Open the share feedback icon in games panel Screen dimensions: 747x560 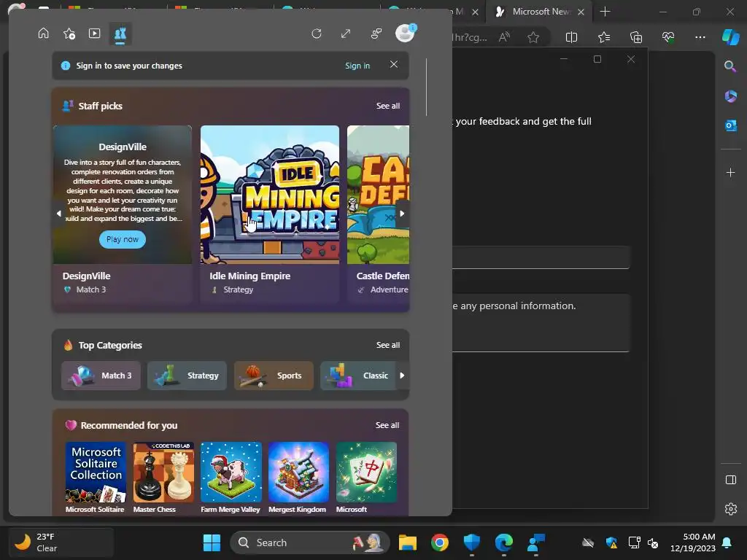376,34
